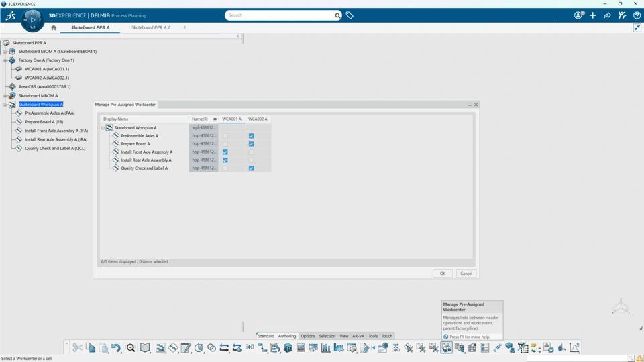Select Area CRS tree item

point(44,86)
